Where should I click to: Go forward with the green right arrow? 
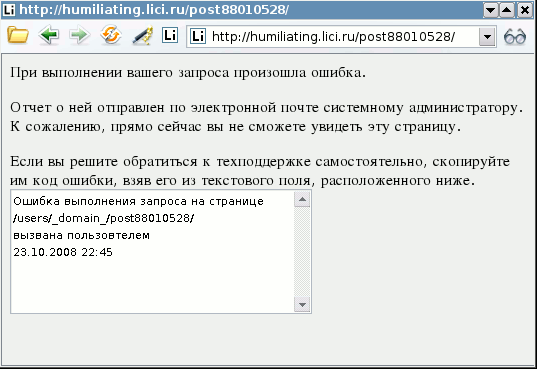(x=79, y=35)
